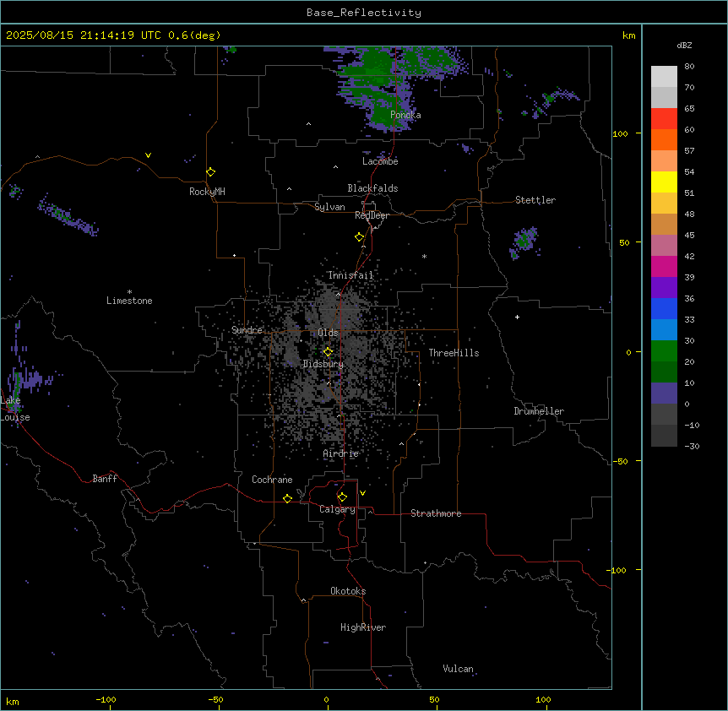Pick the bright yellow swatch between 54 and 51
Viewport: 728px width, 711px height.
tap(664, 182)
